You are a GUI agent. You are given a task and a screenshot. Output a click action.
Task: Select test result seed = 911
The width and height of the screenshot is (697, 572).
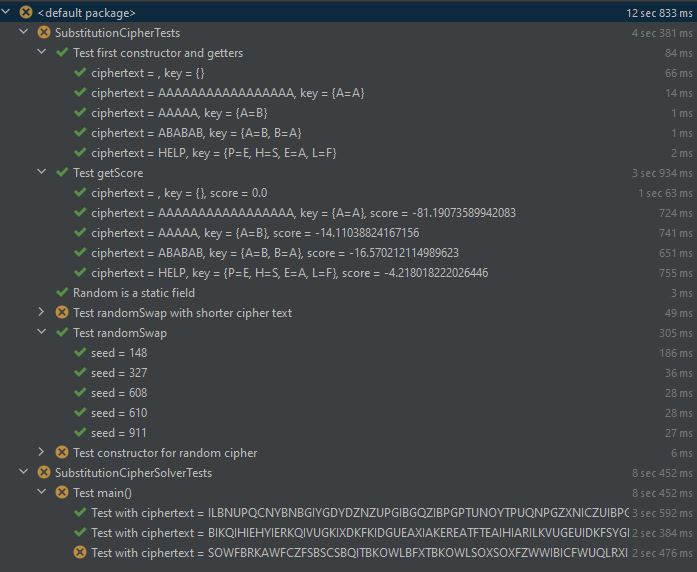pos(117,432)
